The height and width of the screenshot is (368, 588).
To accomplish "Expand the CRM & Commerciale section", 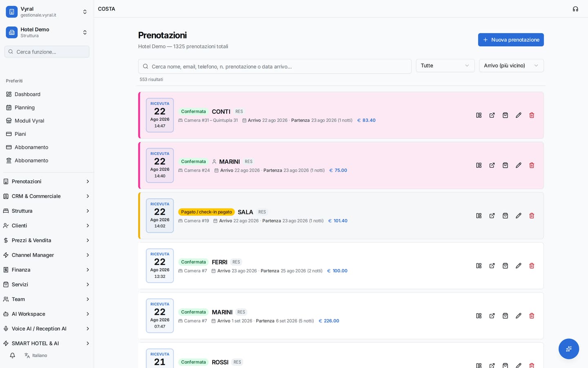I will pyautogui.click(x=47, y=196).
